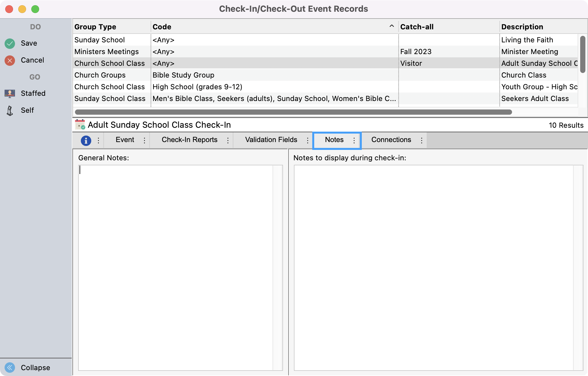The width and height of the screenshot is (588, 376).
Task: Open the Validation Fields tab
Action: click(271, 140)
